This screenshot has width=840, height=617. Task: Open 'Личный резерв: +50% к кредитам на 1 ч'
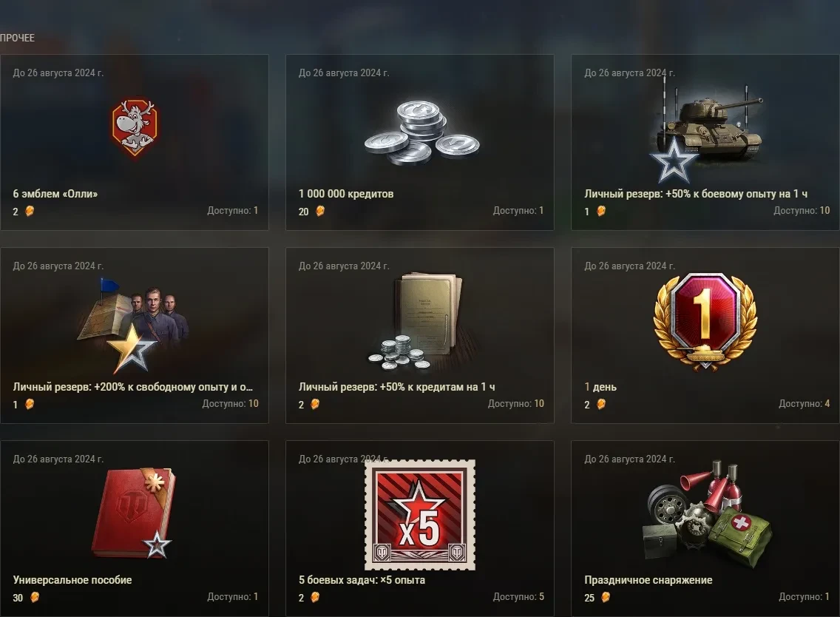point(397,387)
